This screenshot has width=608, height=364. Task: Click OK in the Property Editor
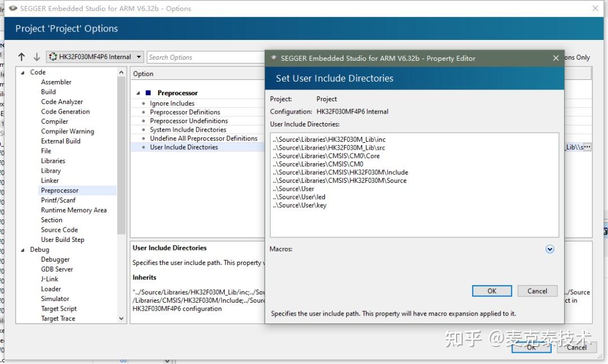coord(491,291)
